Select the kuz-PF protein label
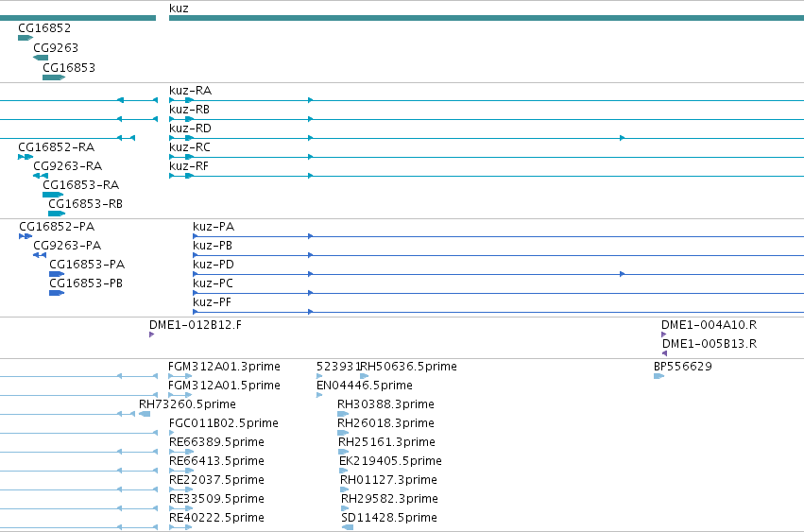This screenshot has height=532, width=804. point(213,302)
